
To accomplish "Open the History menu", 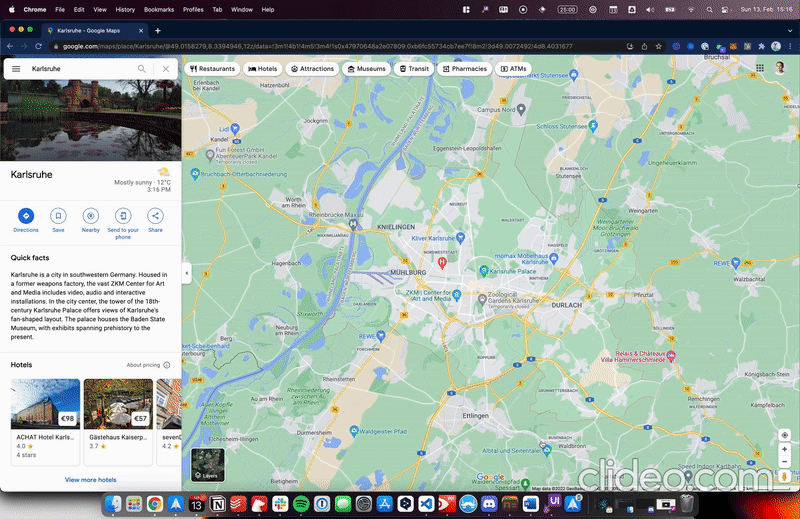I will [124, 10].
